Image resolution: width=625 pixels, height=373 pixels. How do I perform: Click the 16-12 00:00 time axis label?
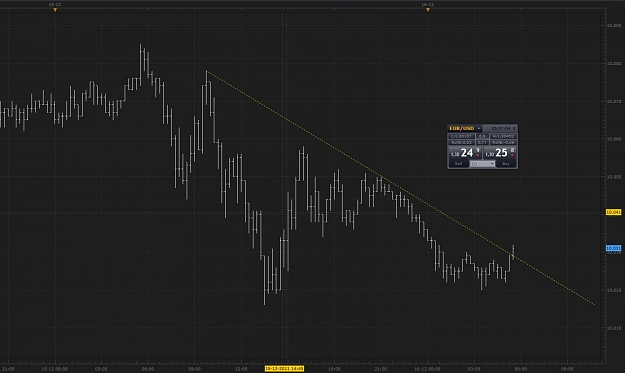click(427, 369)
